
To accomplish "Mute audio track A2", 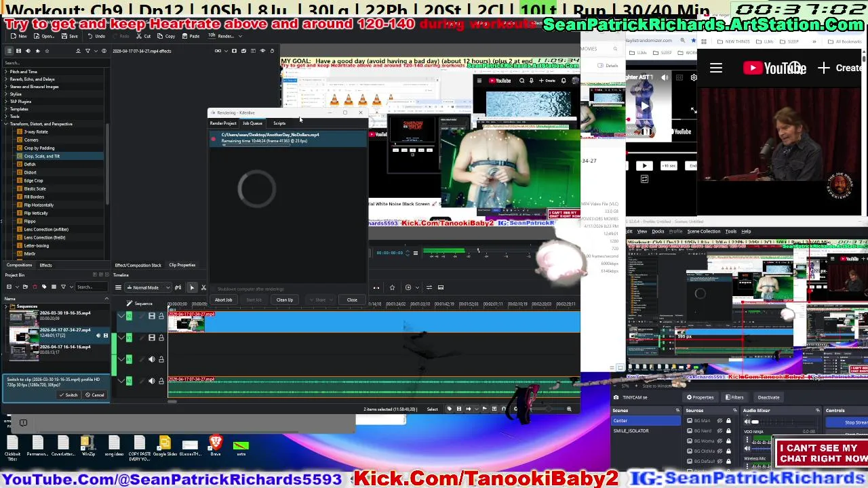I will (x=152, y=381).
